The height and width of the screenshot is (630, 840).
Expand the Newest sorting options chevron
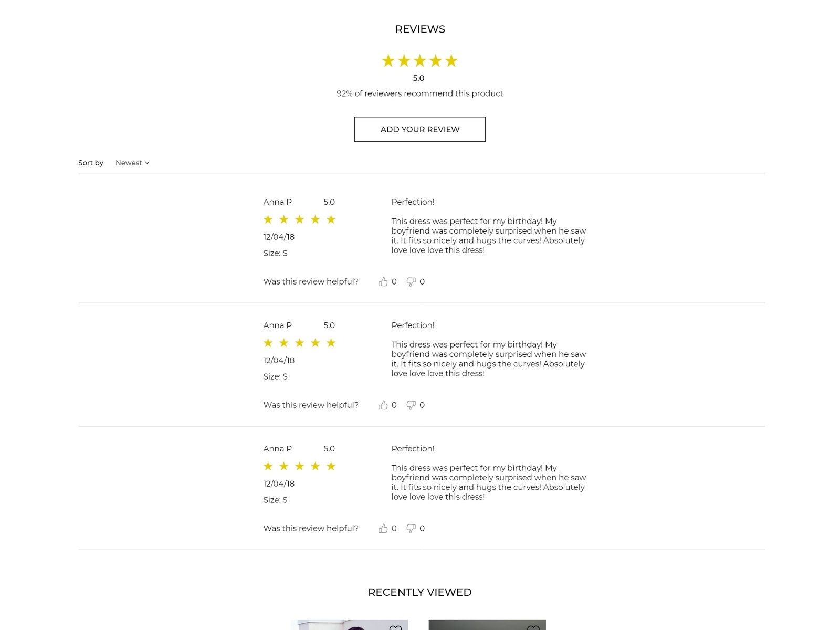(x=148, y=163)
